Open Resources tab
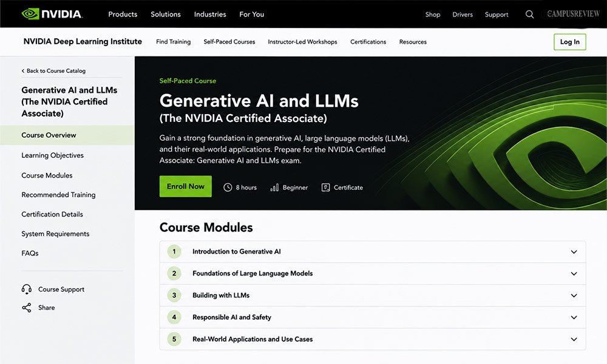The height and width of the screenshot is (364, 607). point(413,42)
